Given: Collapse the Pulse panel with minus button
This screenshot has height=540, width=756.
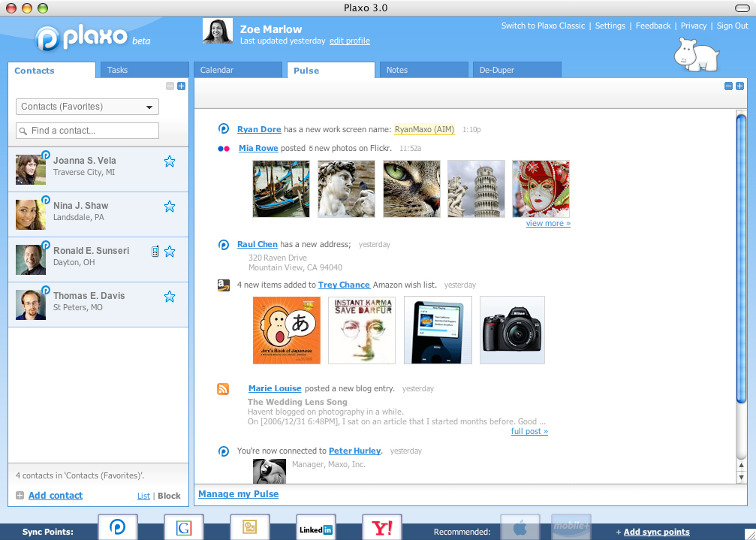Looking at the screenshot, I should pyautogui.click(x=728, y=86).
